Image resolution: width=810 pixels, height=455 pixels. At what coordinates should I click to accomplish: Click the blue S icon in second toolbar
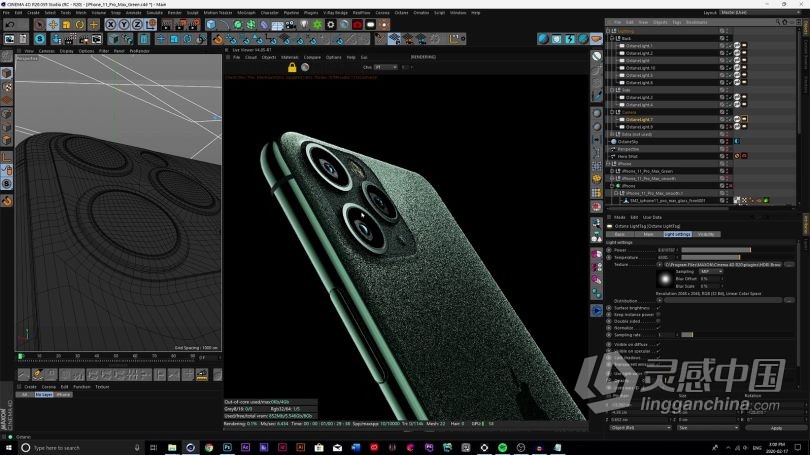40,39
